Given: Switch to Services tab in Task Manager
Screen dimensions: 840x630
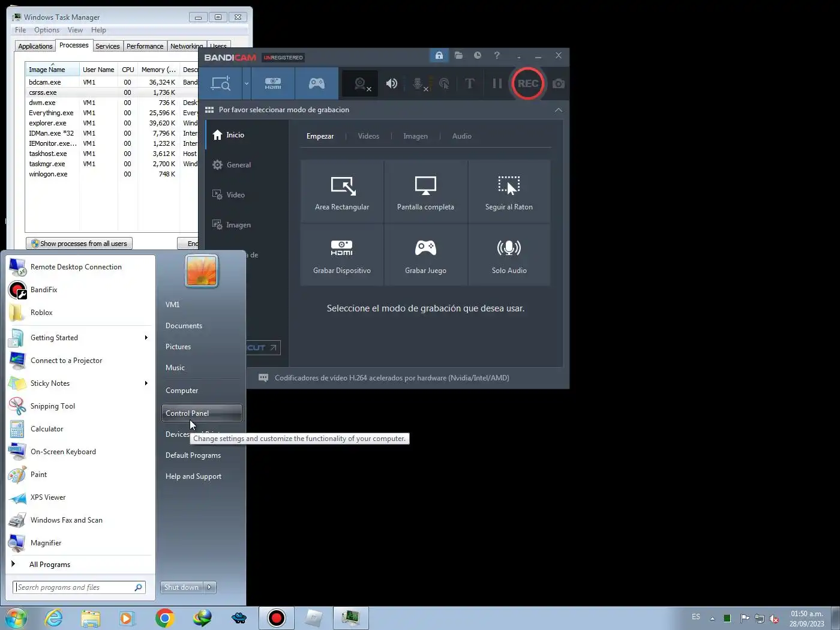Looking at the screenshot, I should click(x=107, y=46).
